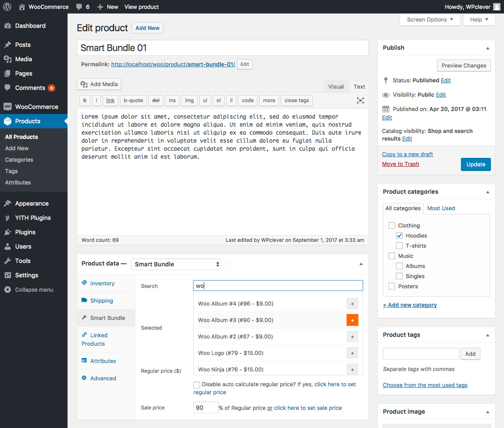This screenshot has width=504, height=428.
Task: Open the comments bubble icon in admin bar
Action: [x=79, y=7]
